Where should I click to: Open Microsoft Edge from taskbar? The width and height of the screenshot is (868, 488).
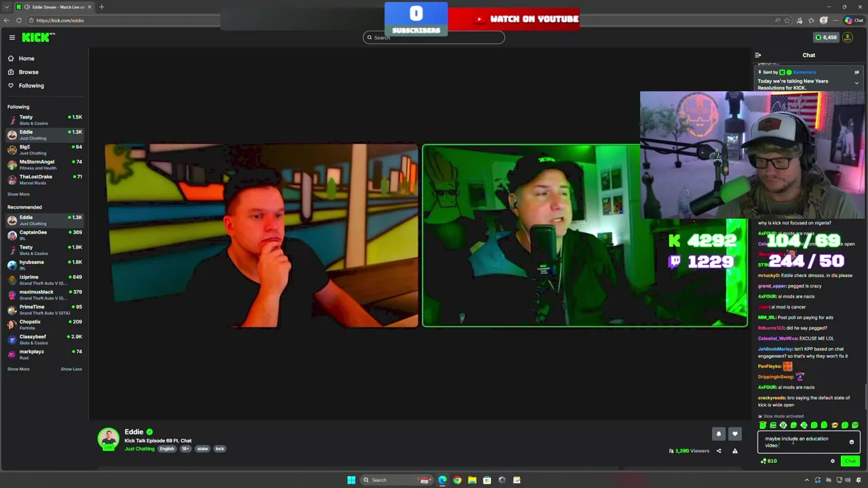[x=442, y=480]
